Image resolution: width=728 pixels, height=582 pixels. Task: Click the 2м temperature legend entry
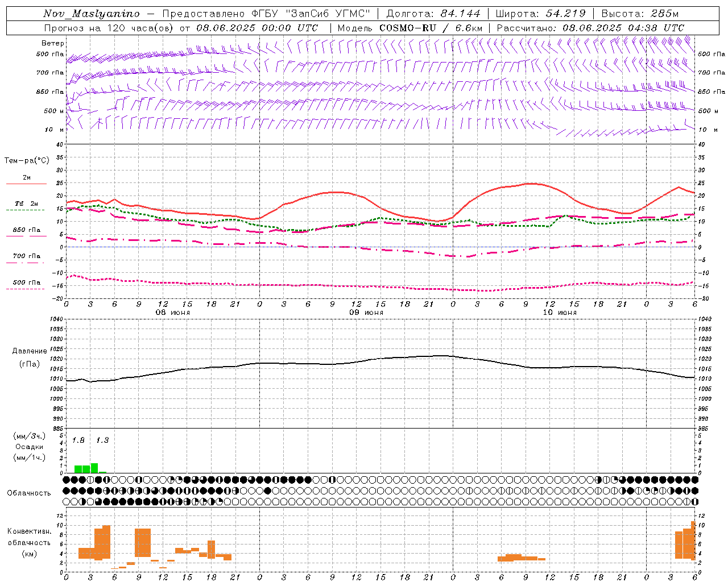pos(27,178)
